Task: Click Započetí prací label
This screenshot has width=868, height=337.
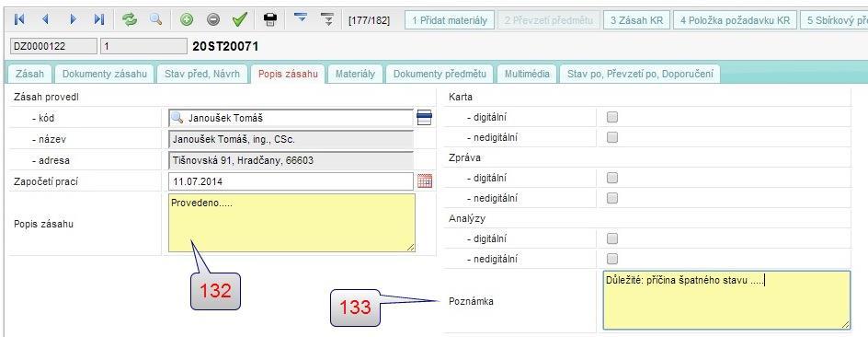Action: [x=45, y=181]
